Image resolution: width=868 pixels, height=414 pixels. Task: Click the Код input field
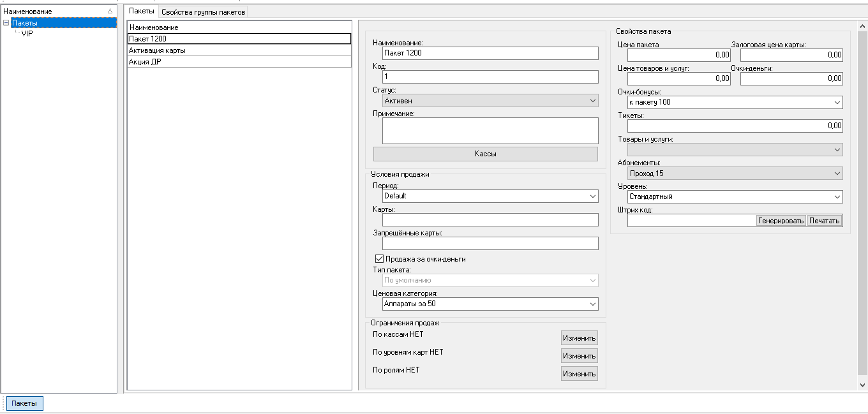click(490, 77)
